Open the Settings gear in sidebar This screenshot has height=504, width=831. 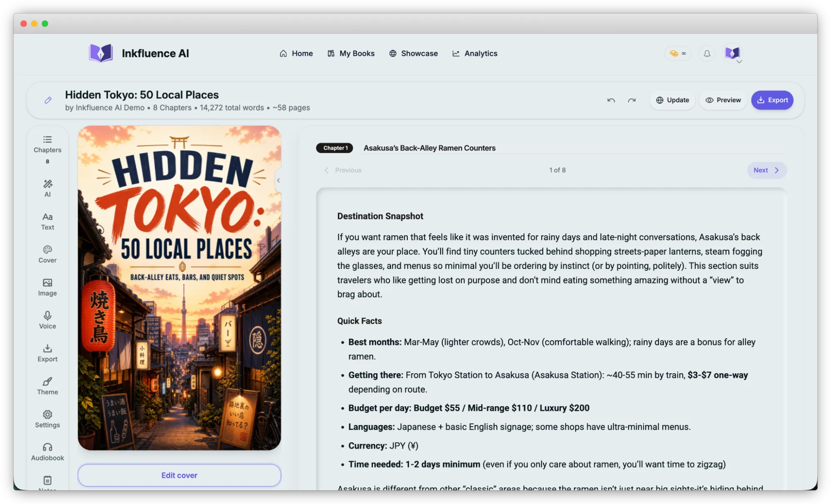[47, 419]
